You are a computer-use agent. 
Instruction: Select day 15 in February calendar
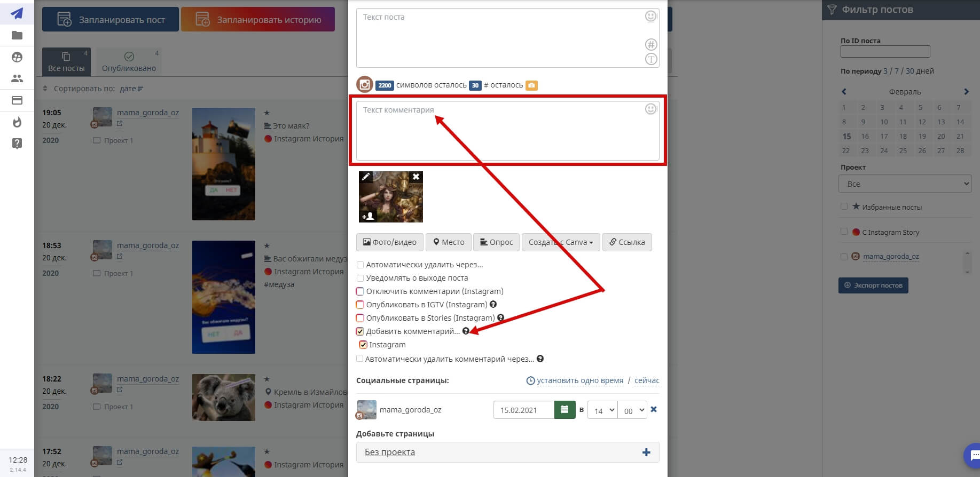846,136
